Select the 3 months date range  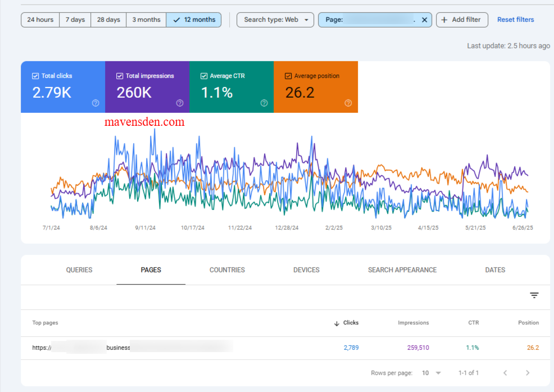click(x=146, y=20)
